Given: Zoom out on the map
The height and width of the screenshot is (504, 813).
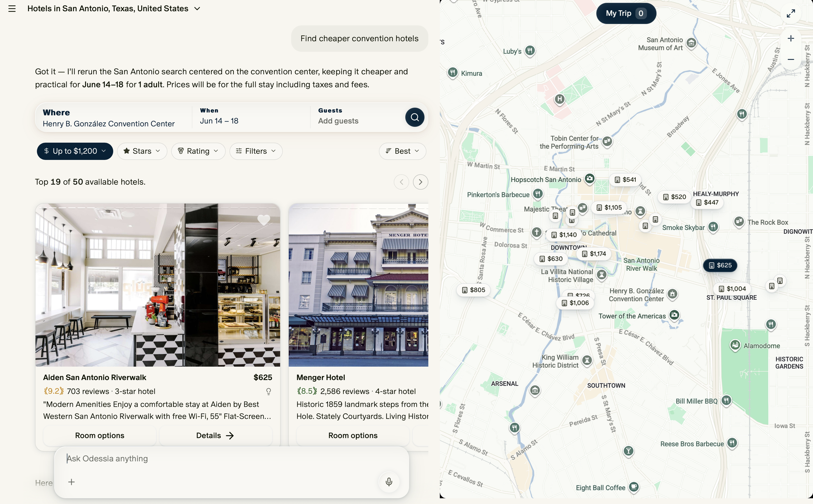Looking at the screenshot, I should point(791,59).
